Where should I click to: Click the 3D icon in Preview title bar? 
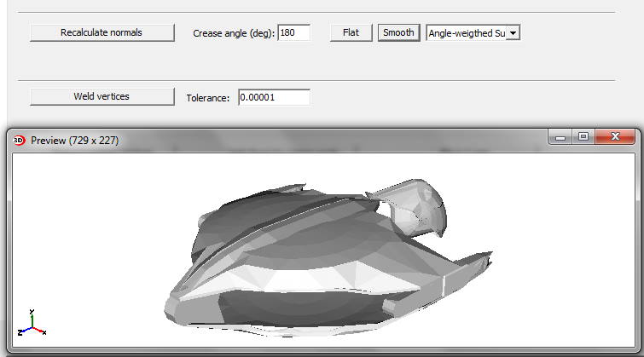point(20,141)
